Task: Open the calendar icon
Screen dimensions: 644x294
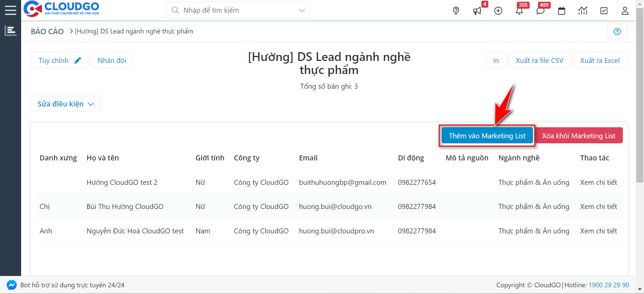Action: 561,11
